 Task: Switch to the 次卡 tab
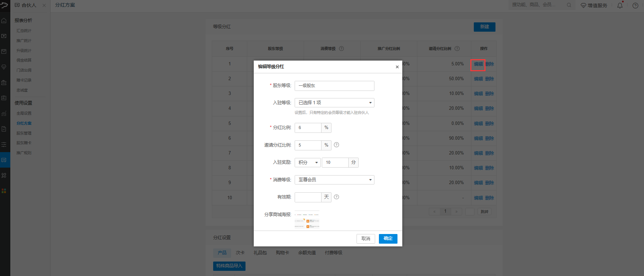click(240, 253)
